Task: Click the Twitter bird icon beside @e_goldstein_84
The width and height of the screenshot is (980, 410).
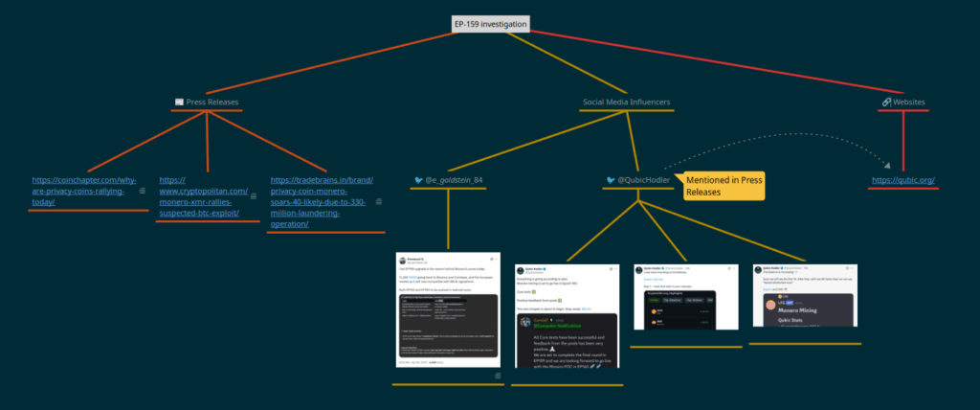Action: pyautogui.click(x=419, y=180)
